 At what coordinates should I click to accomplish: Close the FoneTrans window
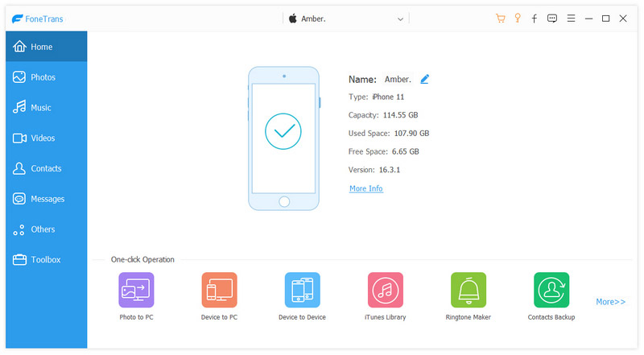click(623, 19)
